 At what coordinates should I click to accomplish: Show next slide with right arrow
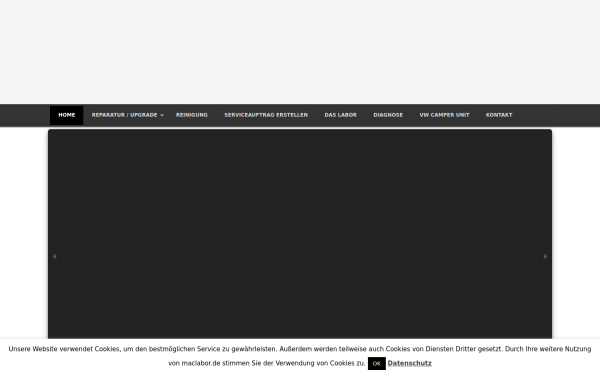[545, 256]
